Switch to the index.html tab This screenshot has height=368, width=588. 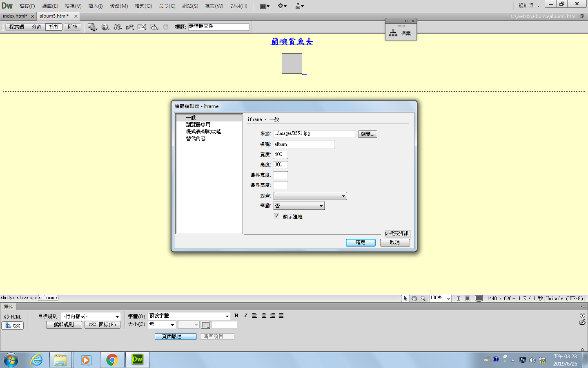(15, 16)
